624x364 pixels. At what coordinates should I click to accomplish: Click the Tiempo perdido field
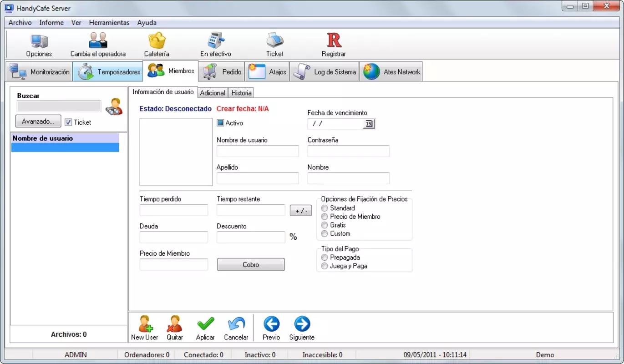(x=174, y=210)
